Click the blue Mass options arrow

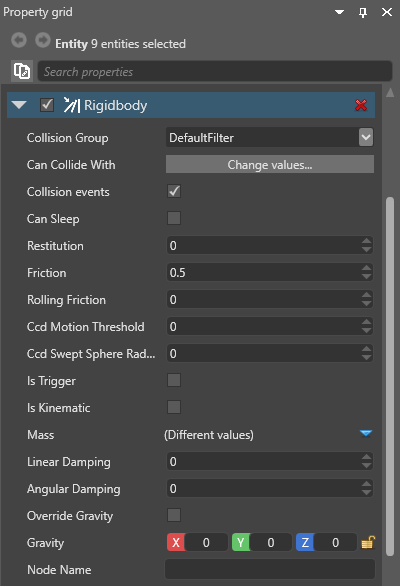366,434
